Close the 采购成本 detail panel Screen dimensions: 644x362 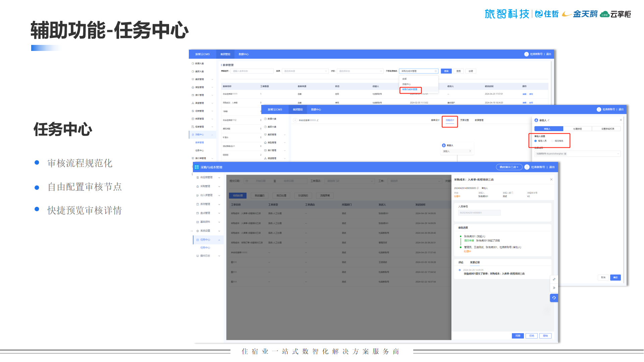(x=551, y=180)
